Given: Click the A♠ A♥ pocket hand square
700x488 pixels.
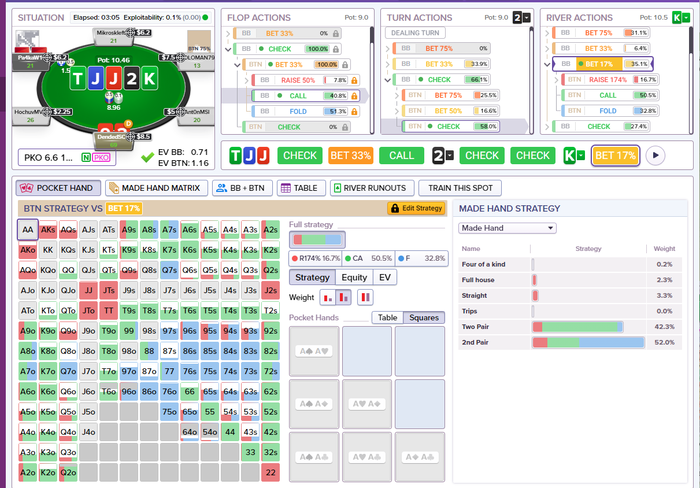Looking at the screenshot, I should click(314, 351).
